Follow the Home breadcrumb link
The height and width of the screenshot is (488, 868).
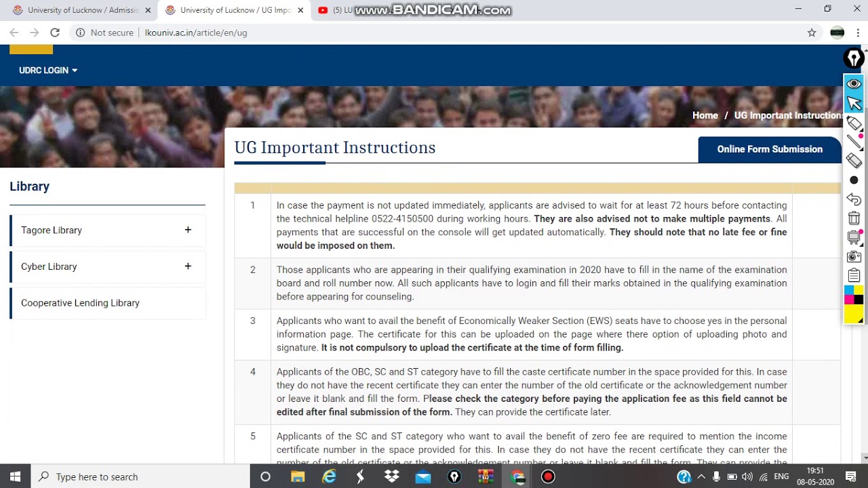click(705, 115)
